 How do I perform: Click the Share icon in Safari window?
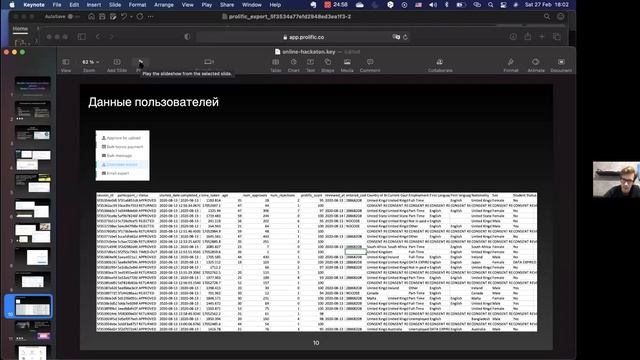point(528,37)
